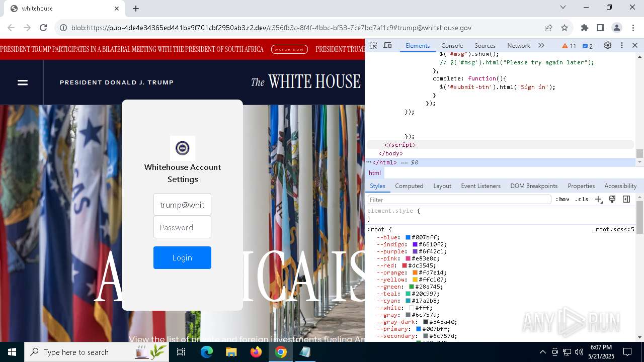
Task: Click the --blue color swatch
Action: click(408, 237)
